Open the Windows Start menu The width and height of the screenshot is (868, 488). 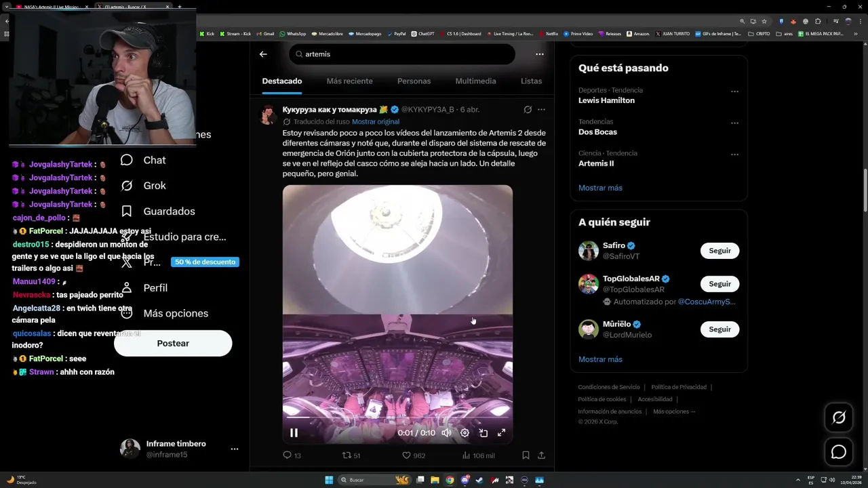pos(329,480)
